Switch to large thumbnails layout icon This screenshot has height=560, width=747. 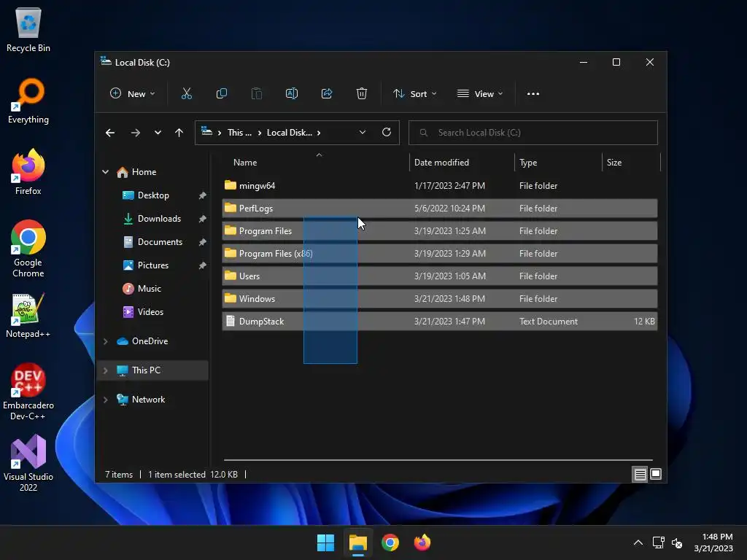point(656,474)
